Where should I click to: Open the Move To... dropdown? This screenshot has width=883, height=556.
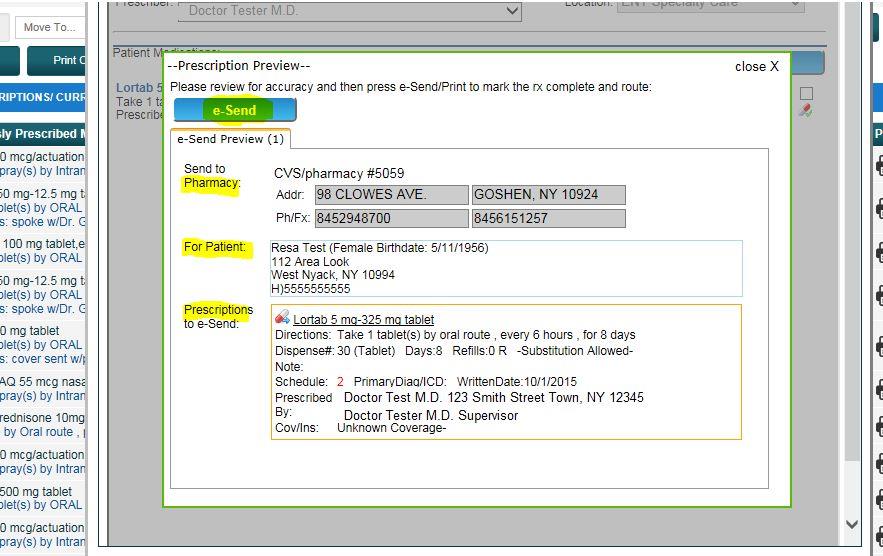point(50,28)
